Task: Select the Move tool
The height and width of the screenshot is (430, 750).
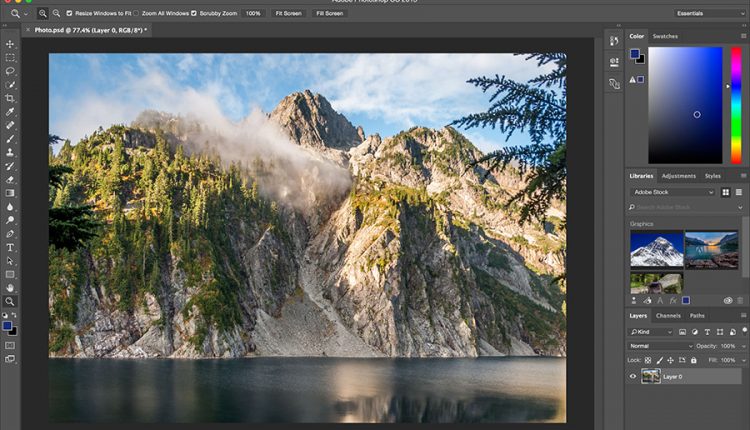Action: pyautogui.click(x=10, y=45)
